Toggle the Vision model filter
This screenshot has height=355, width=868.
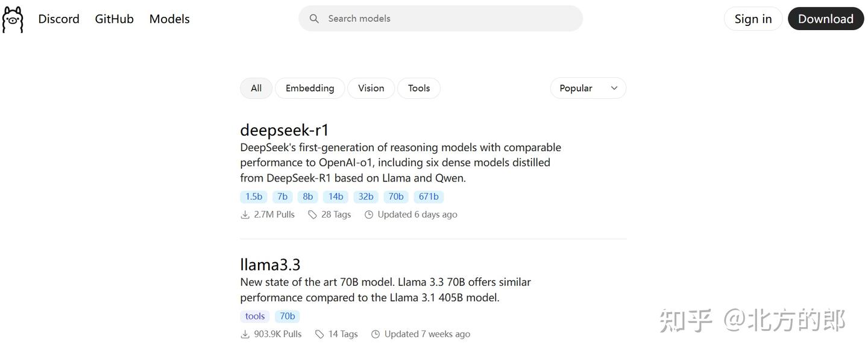371,88
